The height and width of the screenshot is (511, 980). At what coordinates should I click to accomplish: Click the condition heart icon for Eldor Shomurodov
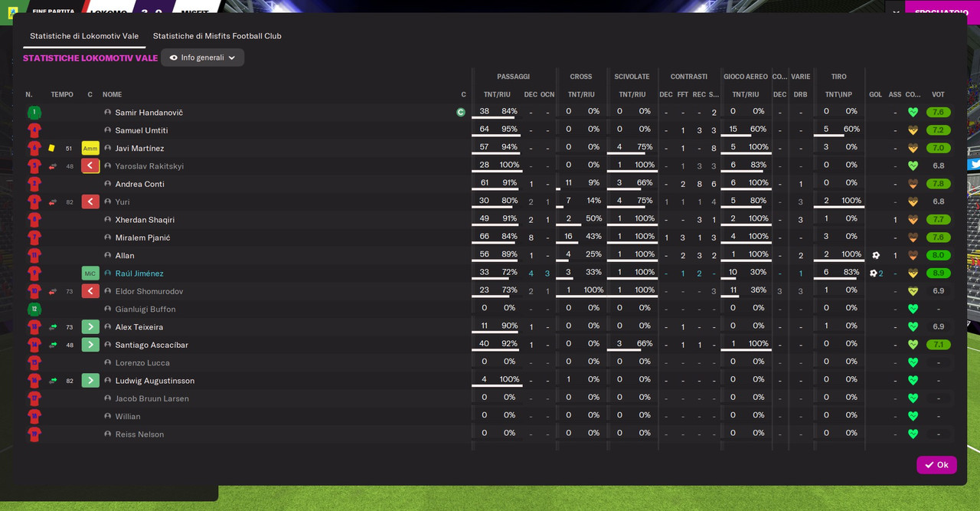913,291
